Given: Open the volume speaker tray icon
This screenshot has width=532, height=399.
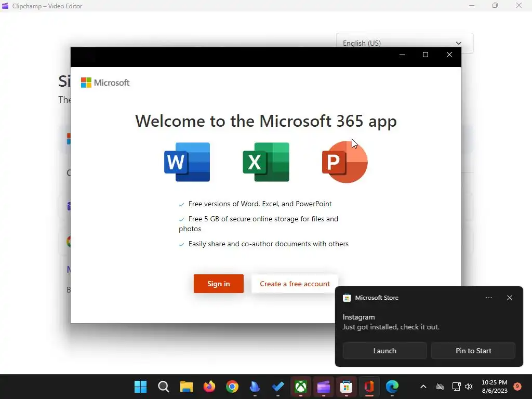Looking at the screenshot, I should tap(469, 387).
